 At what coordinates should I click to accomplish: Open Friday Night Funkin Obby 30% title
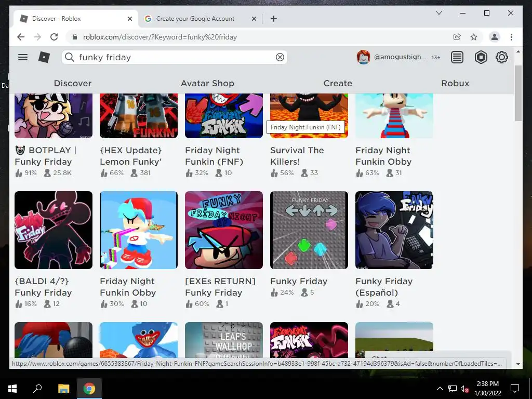click(x=128, y=287)
